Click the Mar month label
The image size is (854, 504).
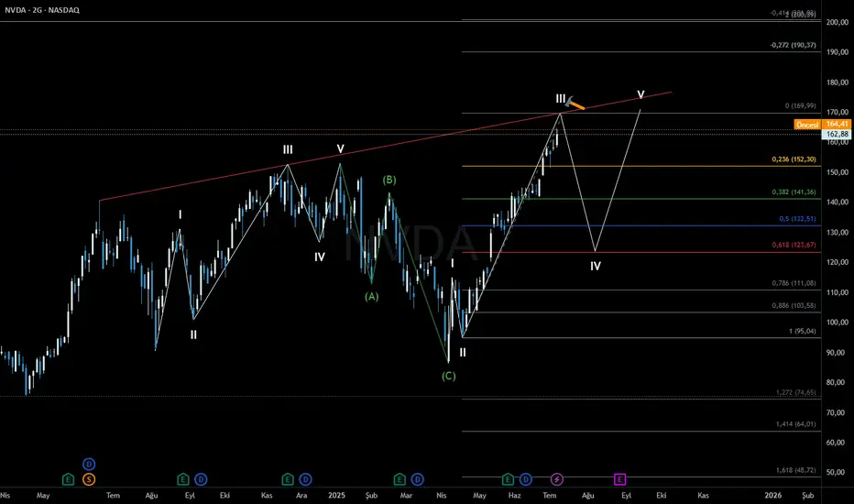click(x=406, y=495)
